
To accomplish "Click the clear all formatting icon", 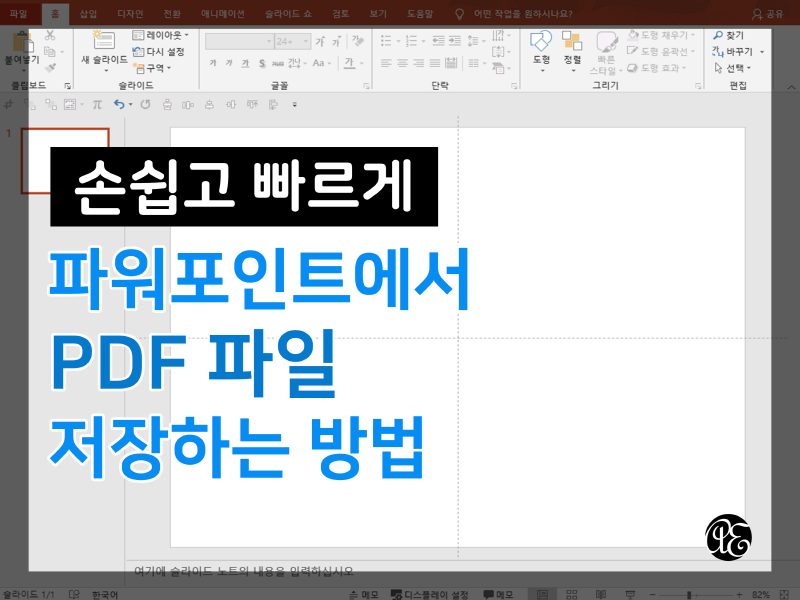I will click(x=358, y=41).
